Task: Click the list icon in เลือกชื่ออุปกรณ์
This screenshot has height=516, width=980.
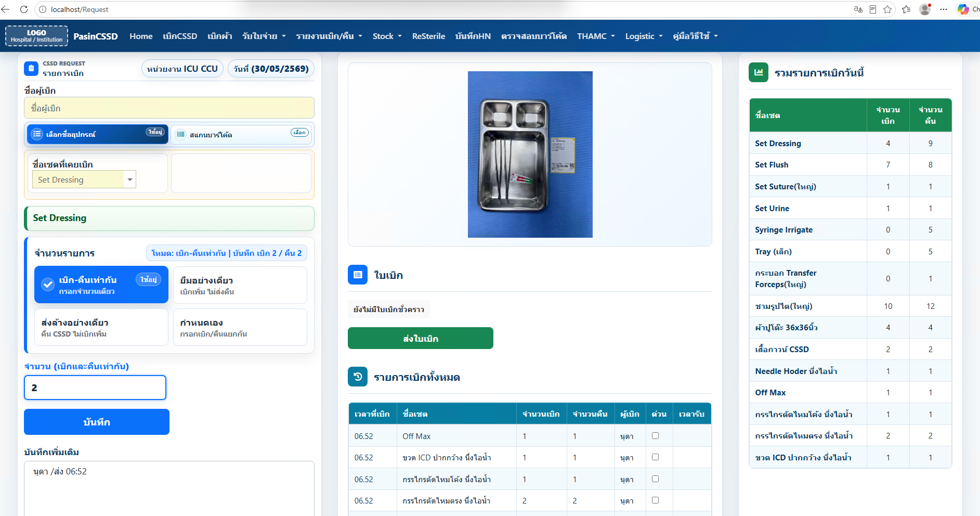Action: click(37, 134)
